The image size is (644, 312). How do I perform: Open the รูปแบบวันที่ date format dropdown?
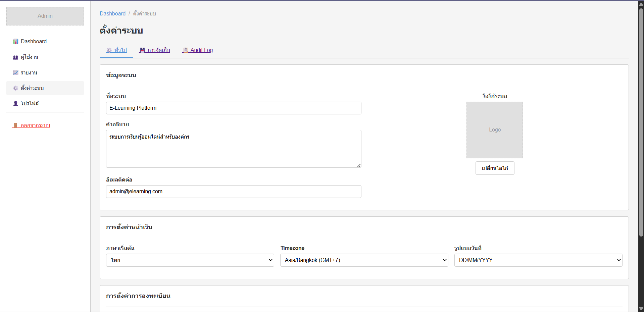tap(538, 260)
